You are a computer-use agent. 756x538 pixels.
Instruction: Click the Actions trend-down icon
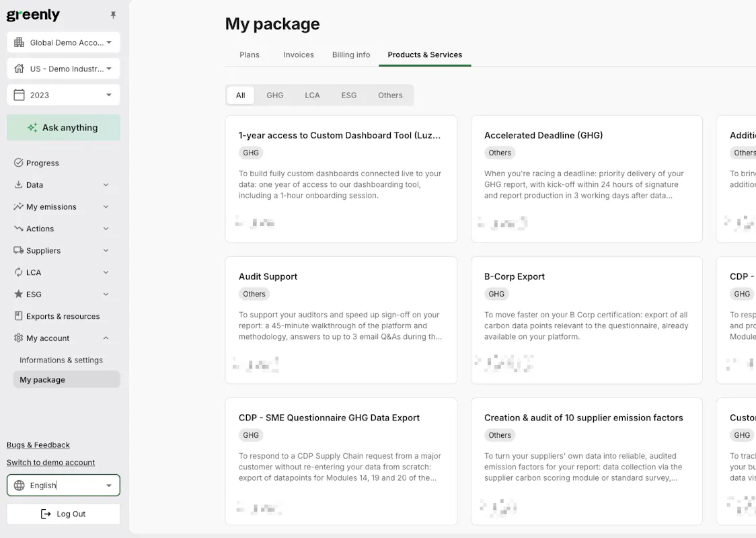[x=18, y=229]
